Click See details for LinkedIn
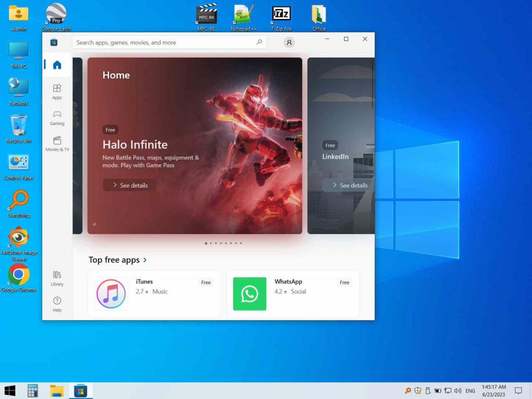 [x=349, y=185]
